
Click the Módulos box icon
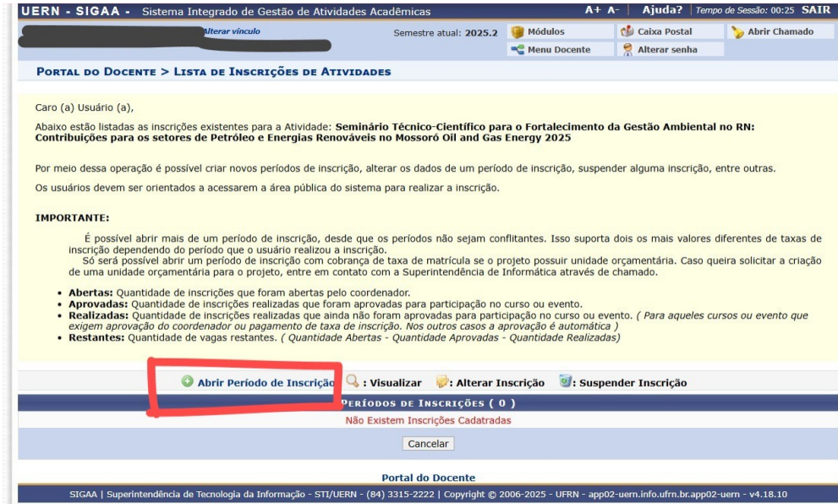(518, 32)
